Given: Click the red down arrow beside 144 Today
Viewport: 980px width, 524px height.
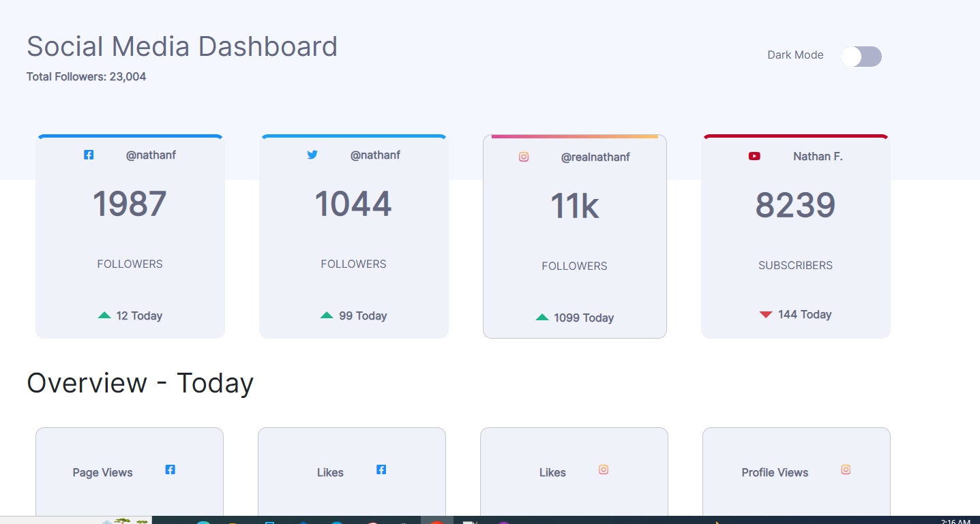Looking at the screenshot, I should (x=765, y=314).
